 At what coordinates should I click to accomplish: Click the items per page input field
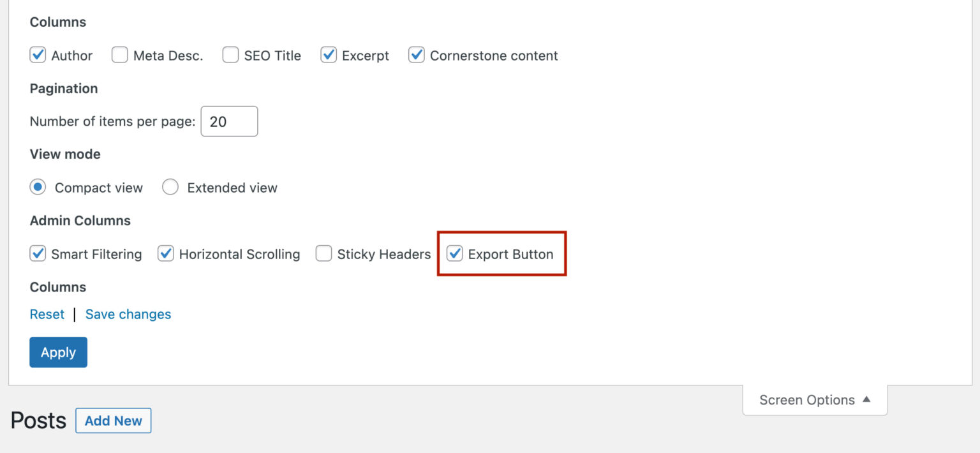229,121
